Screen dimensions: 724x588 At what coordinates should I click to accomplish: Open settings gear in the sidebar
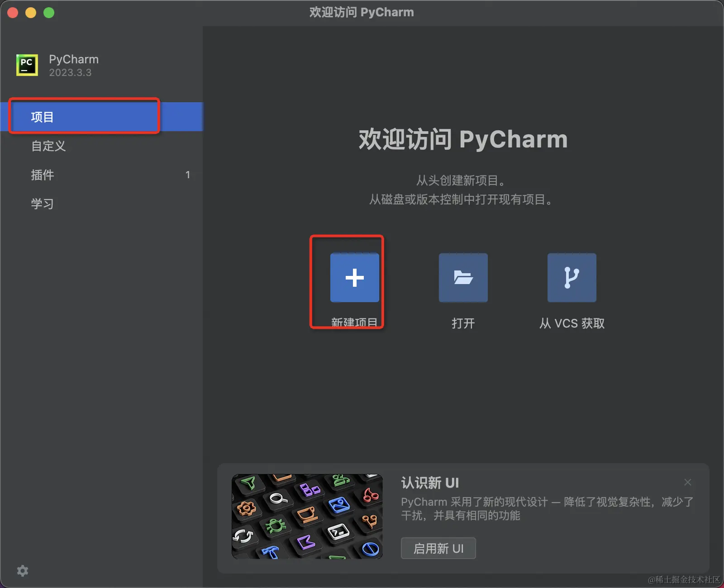pyautogui.click(x=23, y=571)
